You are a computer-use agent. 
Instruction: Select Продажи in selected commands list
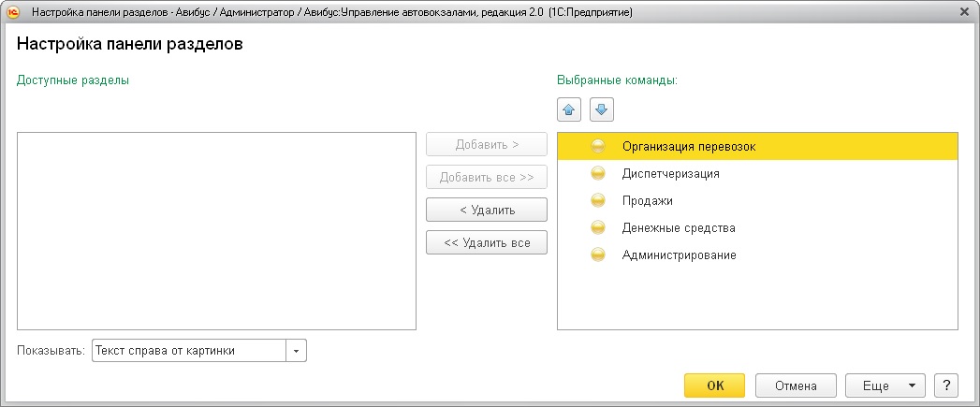click(x=647, y=200)
